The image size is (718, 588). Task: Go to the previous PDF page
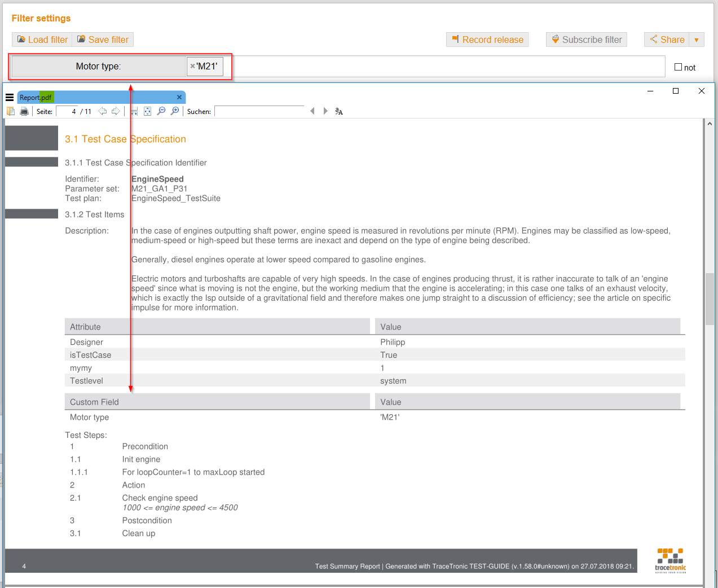[x=103, y=111]
